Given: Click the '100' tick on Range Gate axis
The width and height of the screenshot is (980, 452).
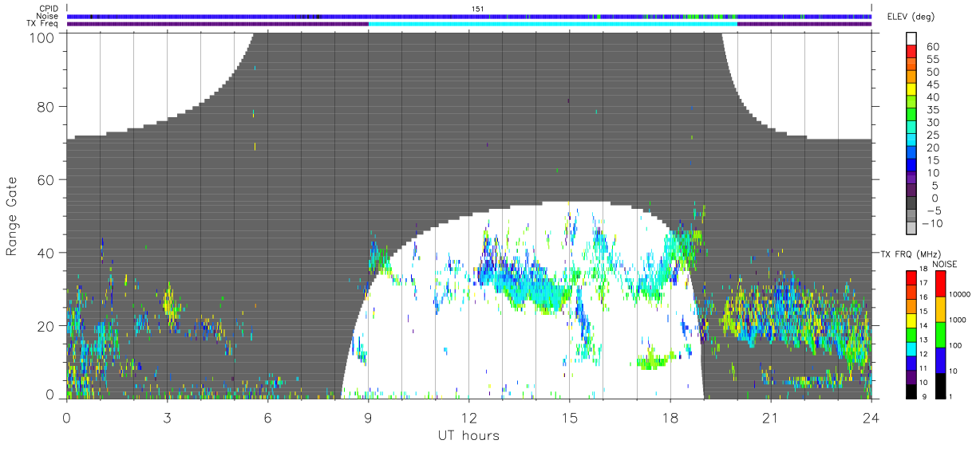Looking at the screenshot, I should (x=42, y=37).
